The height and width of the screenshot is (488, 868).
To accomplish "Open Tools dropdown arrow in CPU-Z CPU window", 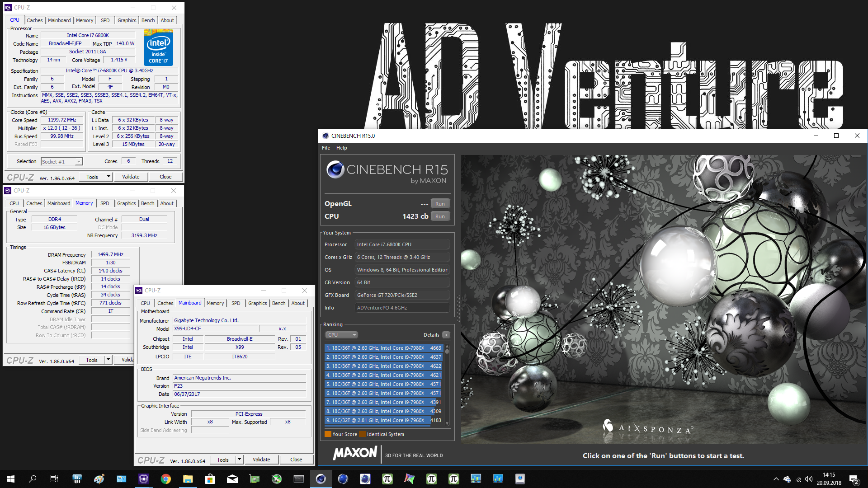I will pyautogui.click(x=108, y=177).
